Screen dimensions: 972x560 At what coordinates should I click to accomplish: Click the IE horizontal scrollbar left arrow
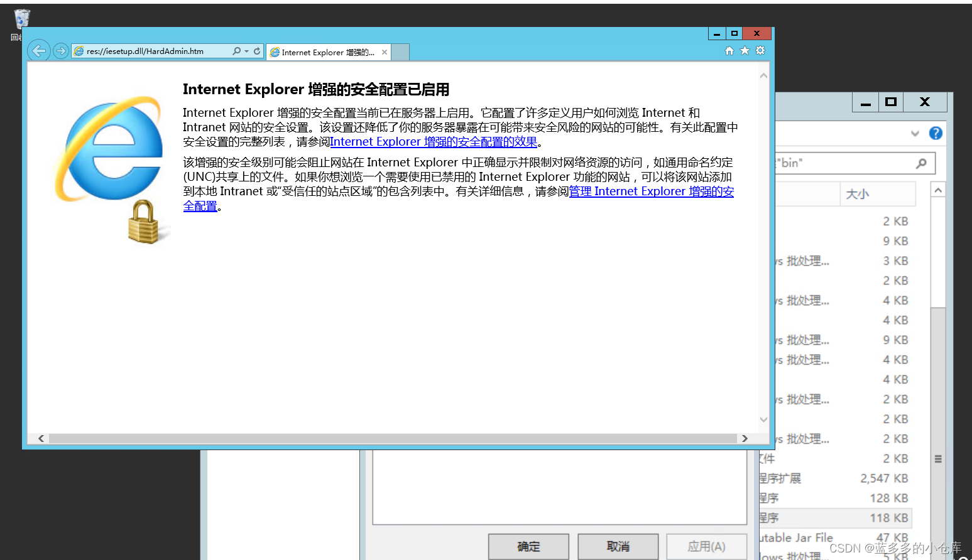tap(41, 438)
